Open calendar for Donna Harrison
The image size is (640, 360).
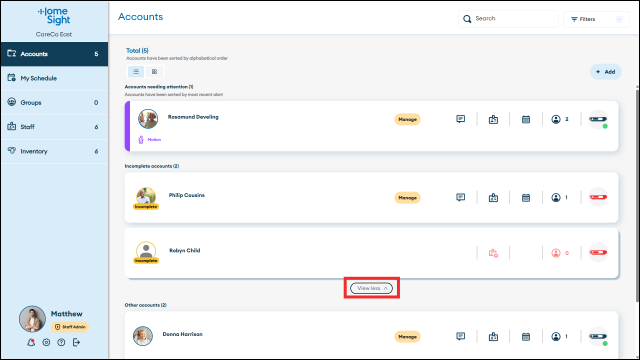[x=526, y=337]
